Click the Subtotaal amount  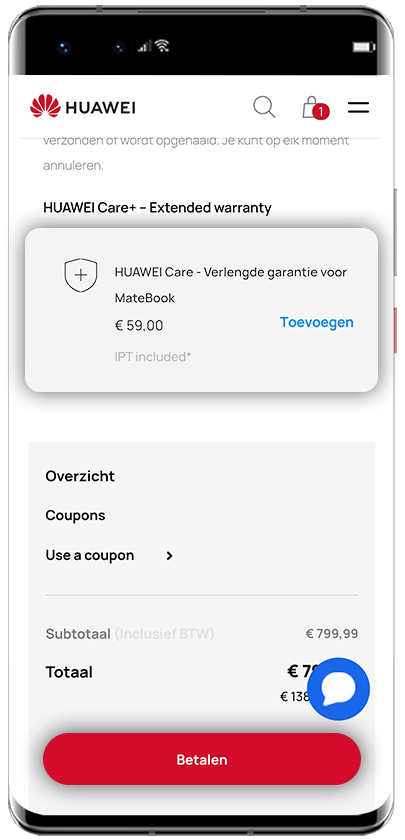tap(332, 634)
